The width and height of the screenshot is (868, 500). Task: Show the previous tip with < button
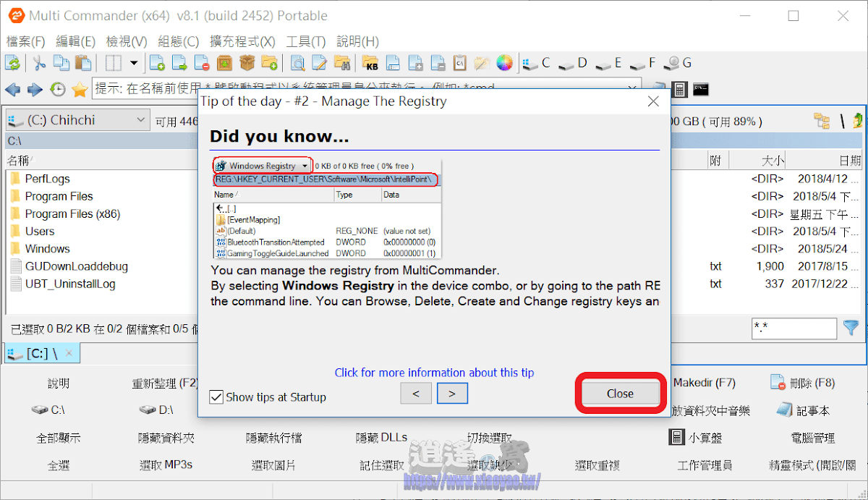(416, 393)
